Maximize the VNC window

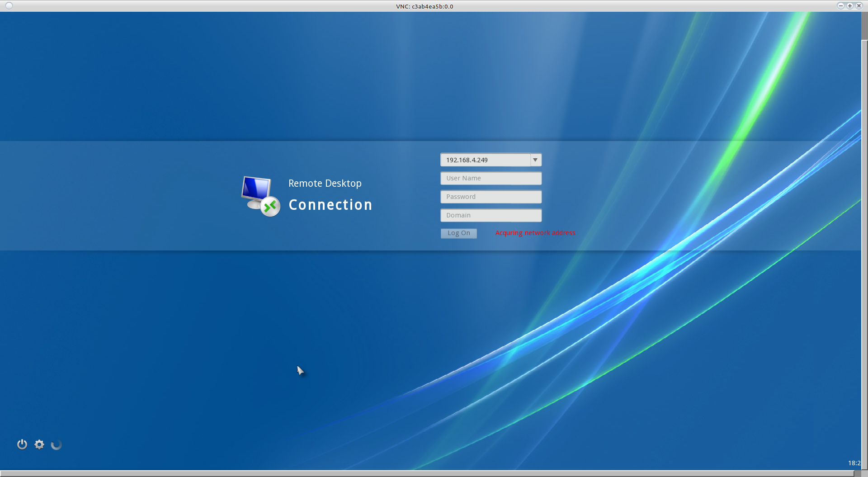[x=849, y=6]
